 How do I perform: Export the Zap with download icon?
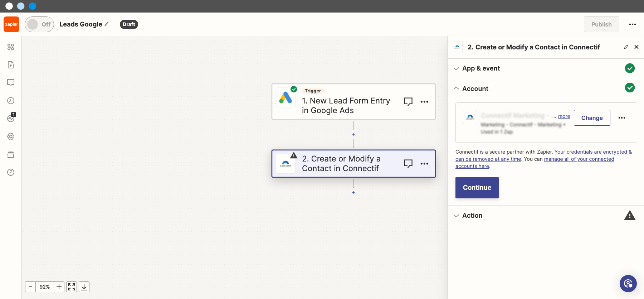coord(84,287)
